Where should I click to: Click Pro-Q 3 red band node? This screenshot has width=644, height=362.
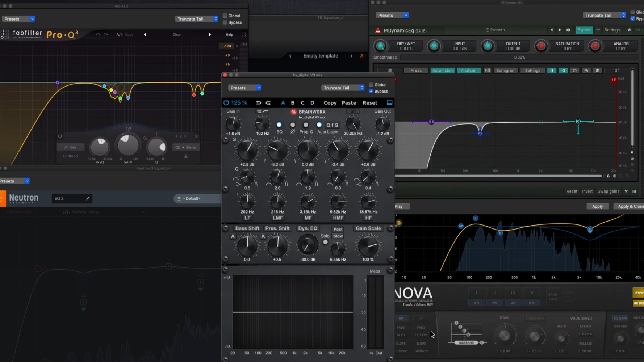[x=194, y=95]
